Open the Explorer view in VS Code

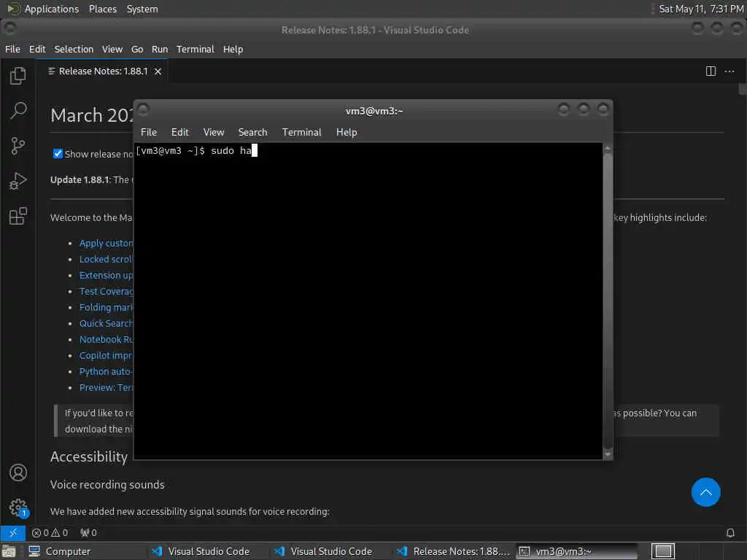coord(18,76)
